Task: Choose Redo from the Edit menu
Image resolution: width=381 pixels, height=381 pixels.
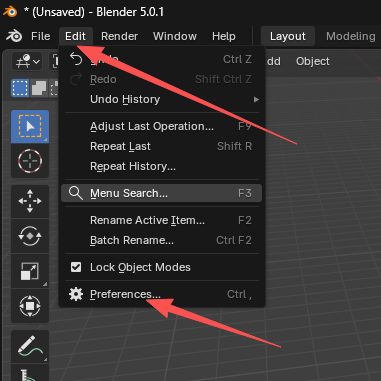Action: tap(162, 79)
